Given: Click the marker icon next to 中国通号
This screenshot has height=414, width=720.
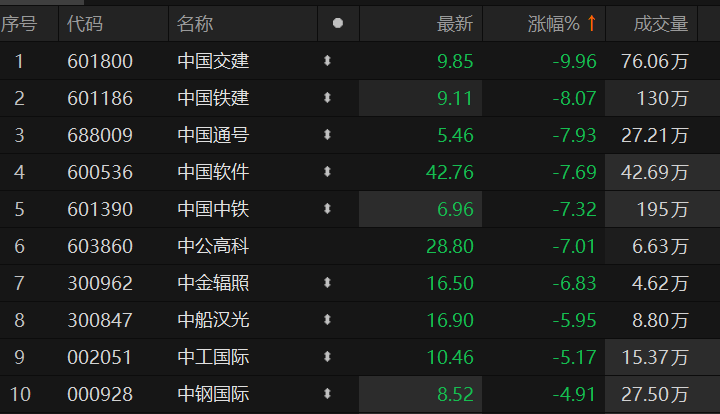Looking at the screenshot, I should point(327,135).
